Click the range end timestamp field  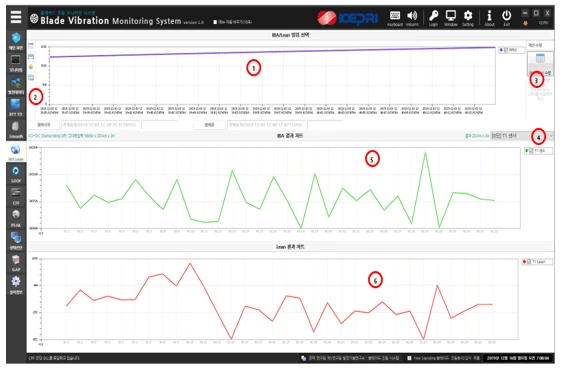click(x=266, y=125)
